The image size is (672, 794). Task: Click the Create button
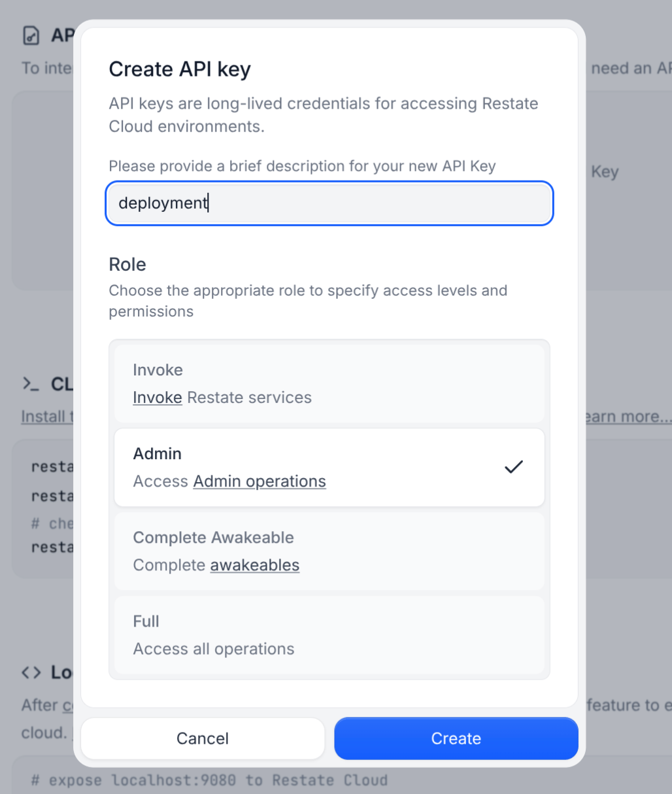click(456, 738)
